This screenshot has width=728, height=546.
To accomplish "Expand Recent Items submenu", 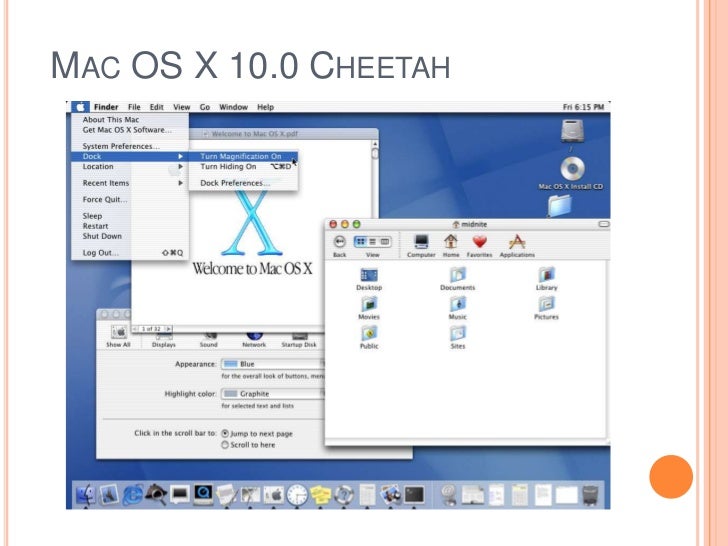I will (130, 183).
